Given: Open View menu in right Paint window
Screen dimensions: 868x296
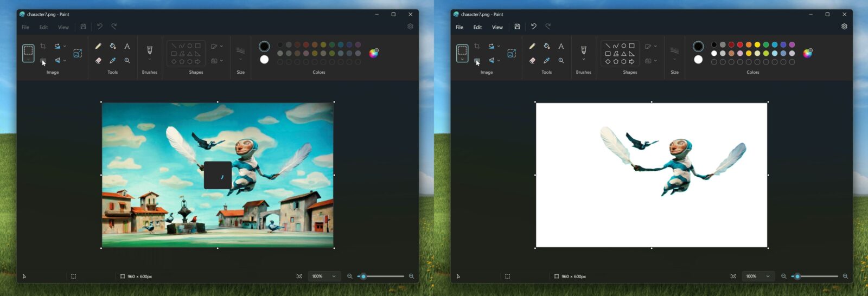Looking at the screenshot, I should pos(497,27).
